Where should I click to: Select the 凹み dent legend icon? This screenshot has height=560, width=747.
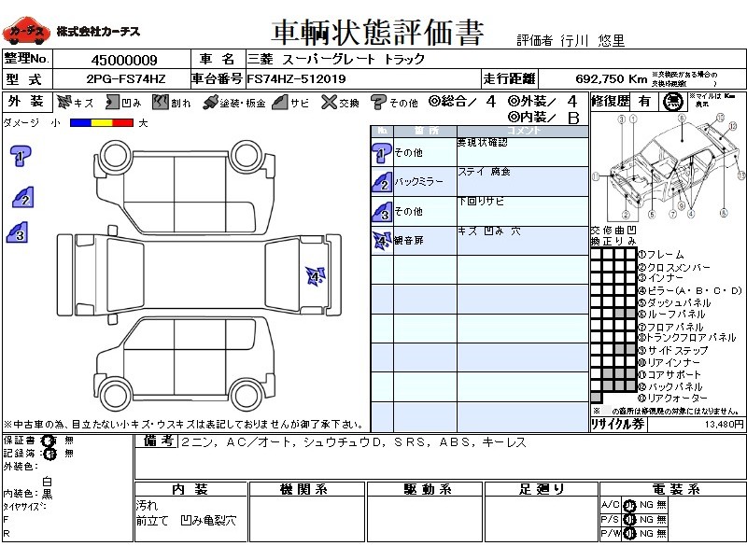point(113,102)
